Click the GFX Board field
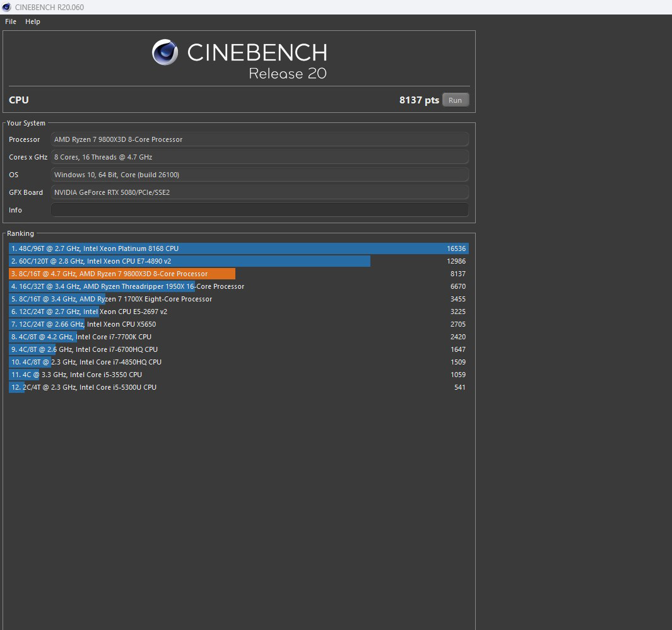The height and width of the screenshot is (630, 672). [259, 192]
